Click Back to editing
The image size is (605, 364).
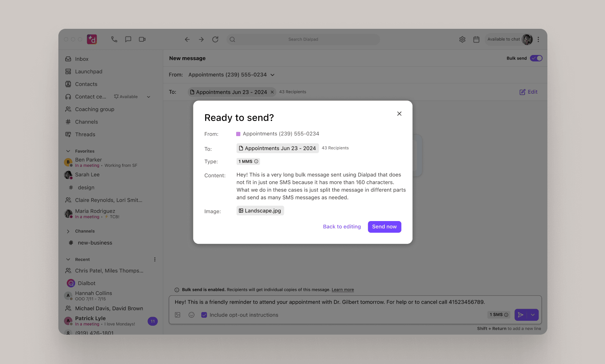[x=342, y=227]
